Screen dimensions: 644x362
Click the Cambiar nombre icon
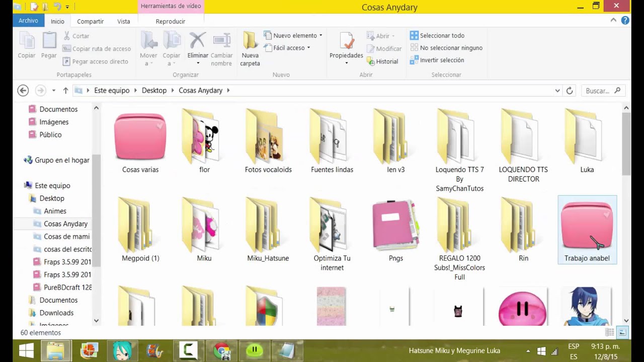click(221, 40)
